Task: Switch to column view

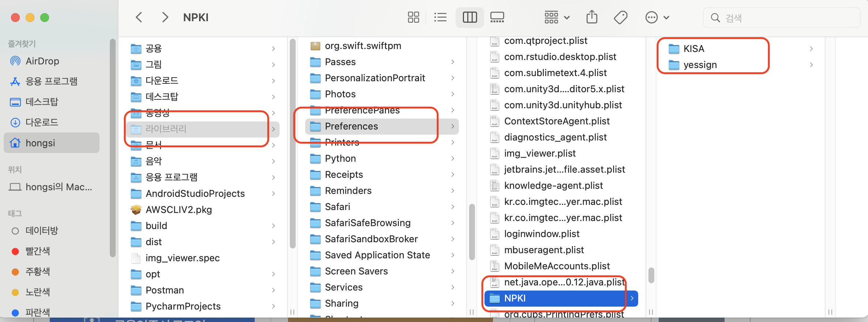Action: click(470, 17)
